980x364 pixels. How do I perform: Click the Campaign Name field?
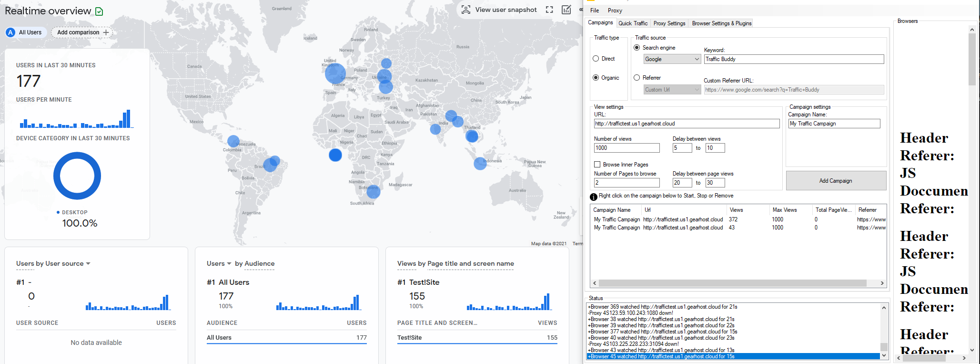[834, 124]
